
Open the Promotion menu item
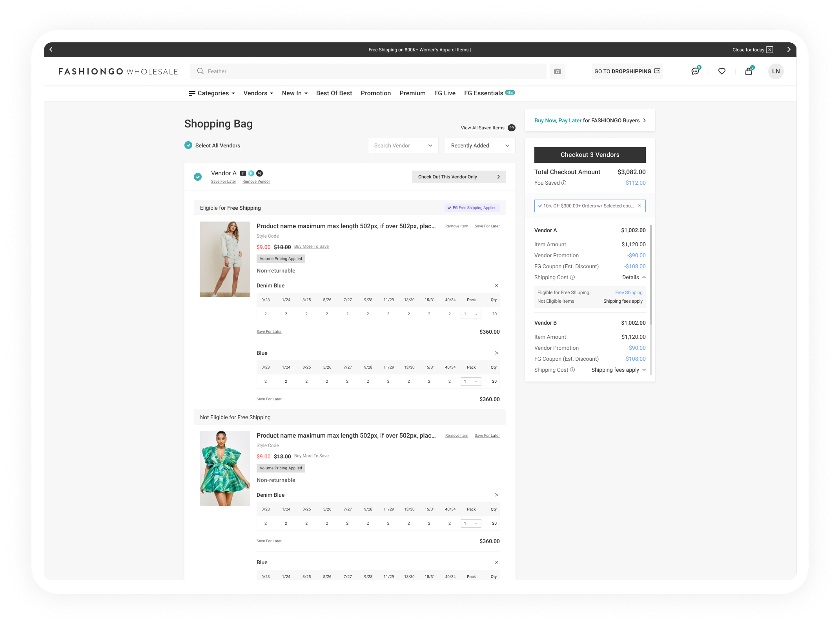pyautogui.click(x=375, y=93)
